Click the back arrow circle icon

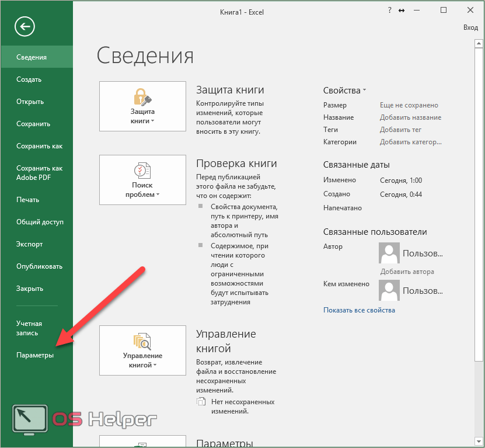coord(26,26)
